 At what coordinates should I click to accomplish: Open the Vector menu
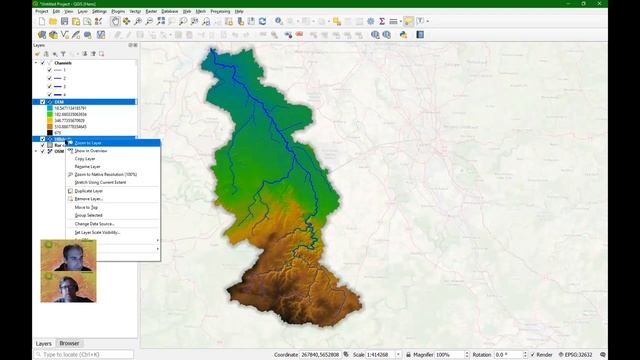(x=135, y=11)
